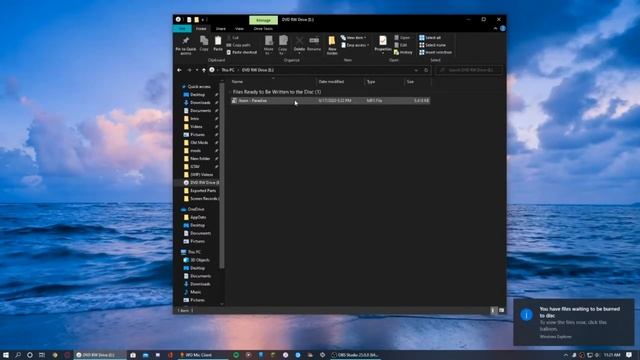Show file History
Viewport: 640px width, 360px height.
coord(403,52)
